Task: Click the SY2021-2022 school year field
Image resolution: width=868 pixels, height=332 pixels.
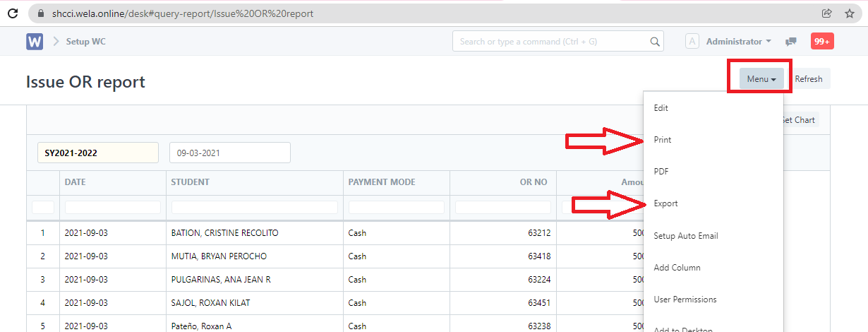Action: click(97, 153)
